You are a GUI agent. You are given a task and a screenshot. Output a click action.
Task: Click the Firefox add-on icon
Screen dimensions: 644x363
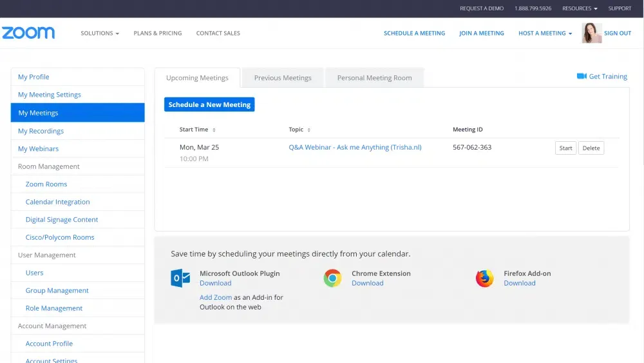click(484, 279)
